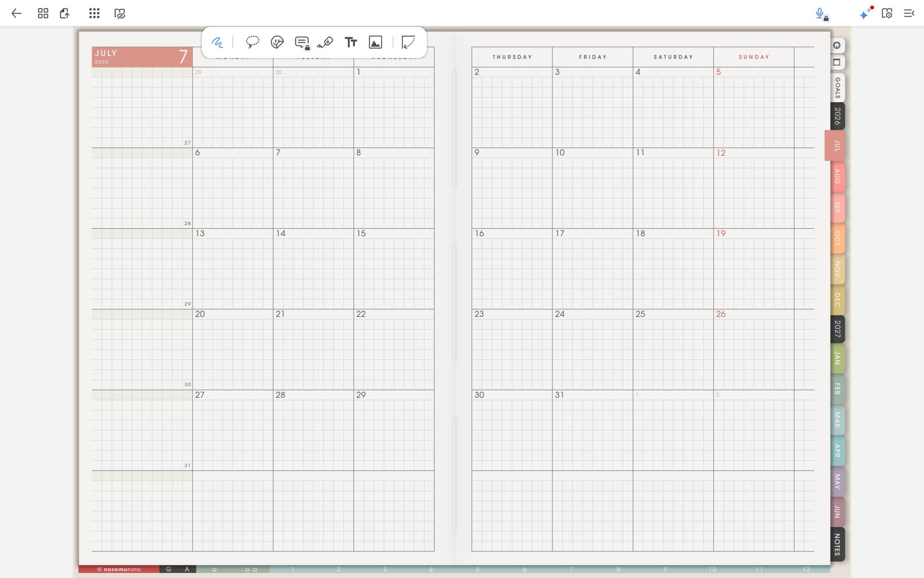Open the NOTES side tab
This screenshot has width=924, height=578.
pos(837,544)
